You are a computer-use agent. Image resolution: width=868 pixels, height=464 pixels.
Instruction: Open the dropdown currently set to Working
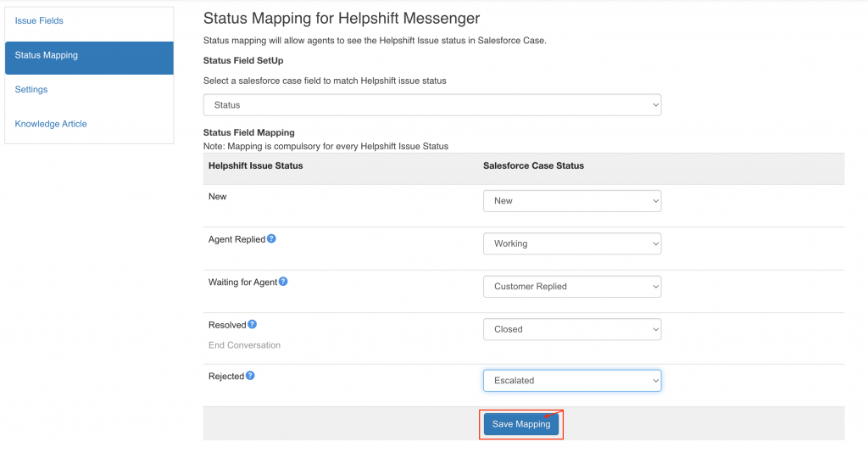tap(572, 243)
